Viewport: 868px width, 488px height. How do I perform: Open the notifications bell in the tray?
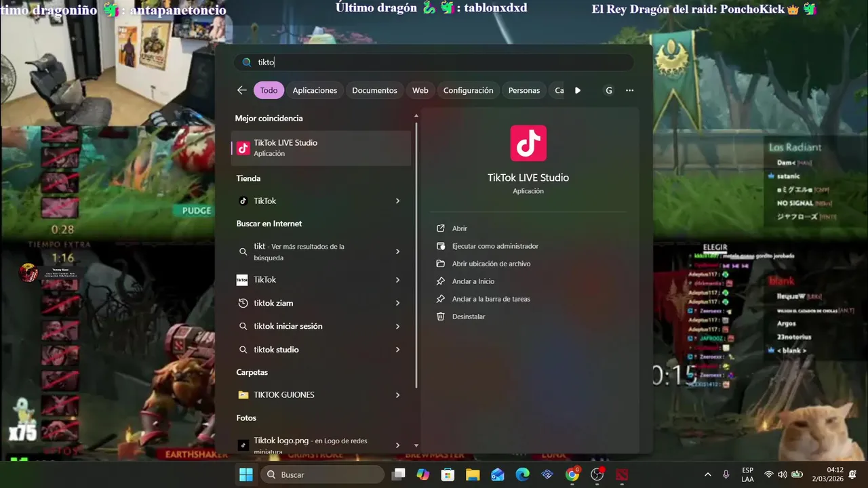coord(852,474)
